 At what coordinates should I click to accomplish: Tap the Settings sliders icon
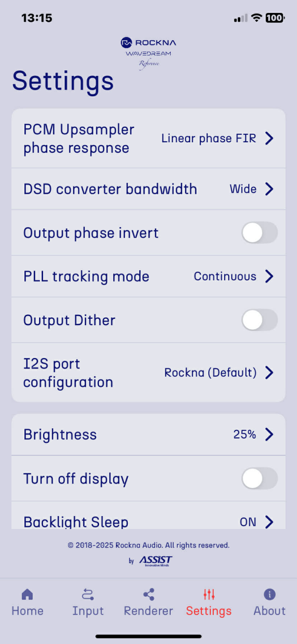click(209, 594)
